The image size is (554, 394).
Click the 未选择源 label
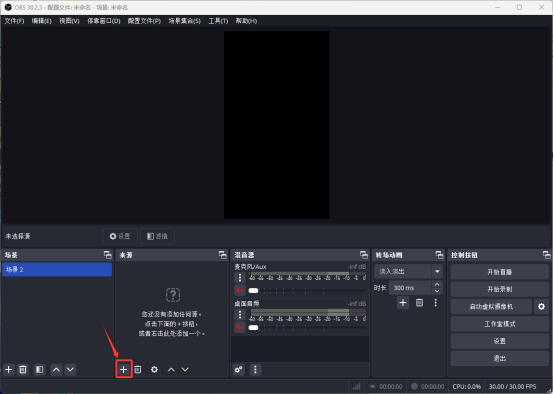18,236
